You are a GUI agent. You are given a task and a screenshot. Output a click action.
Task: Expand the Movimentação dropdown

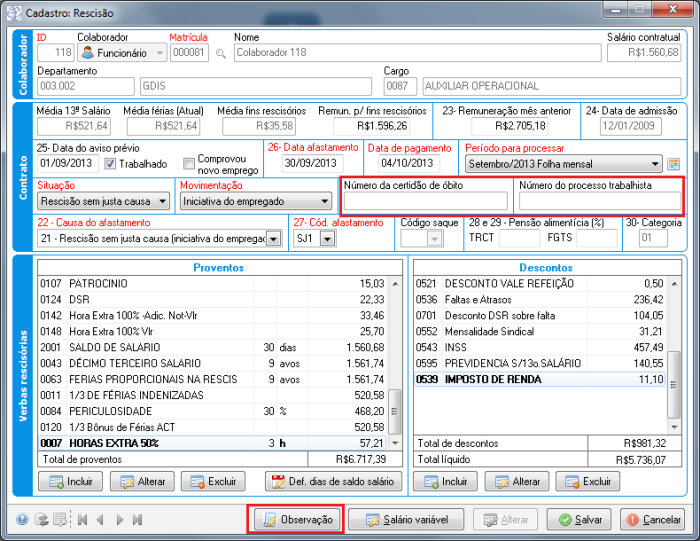(325, 201)
